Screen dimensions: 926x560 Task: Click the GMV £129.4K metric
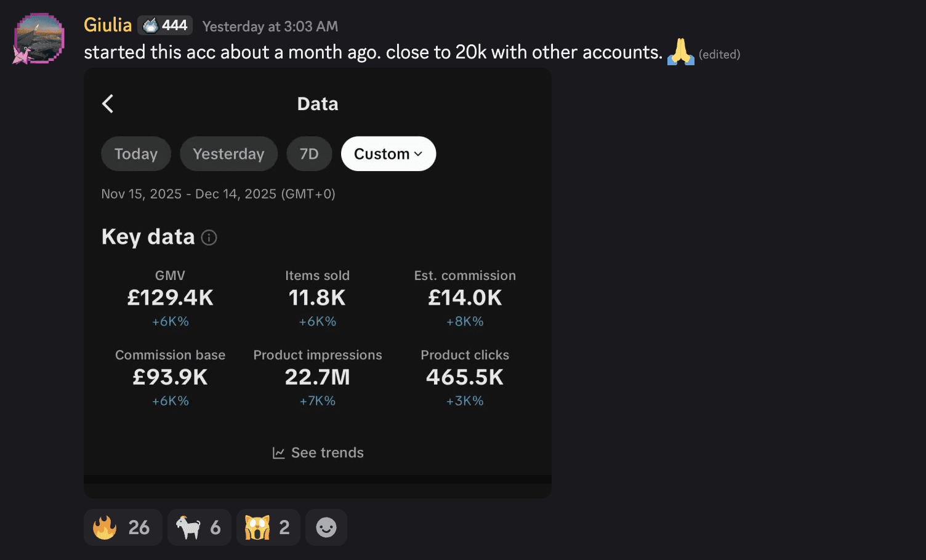(171, 298)
